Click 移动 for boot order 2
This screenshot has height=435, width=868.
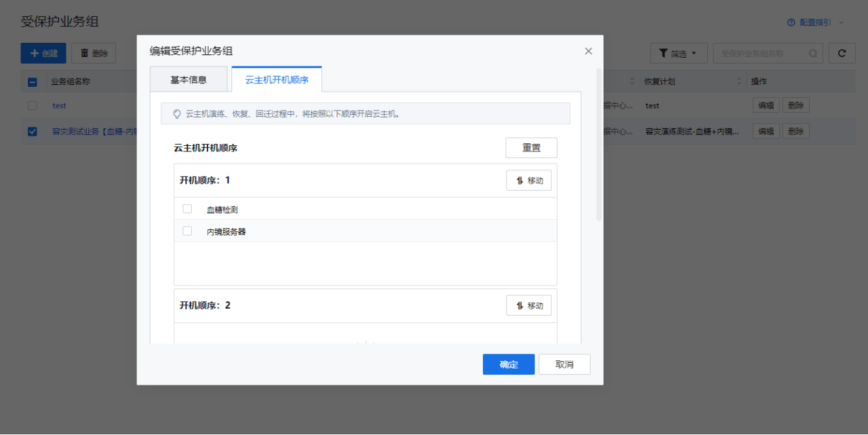coord(529,305)
